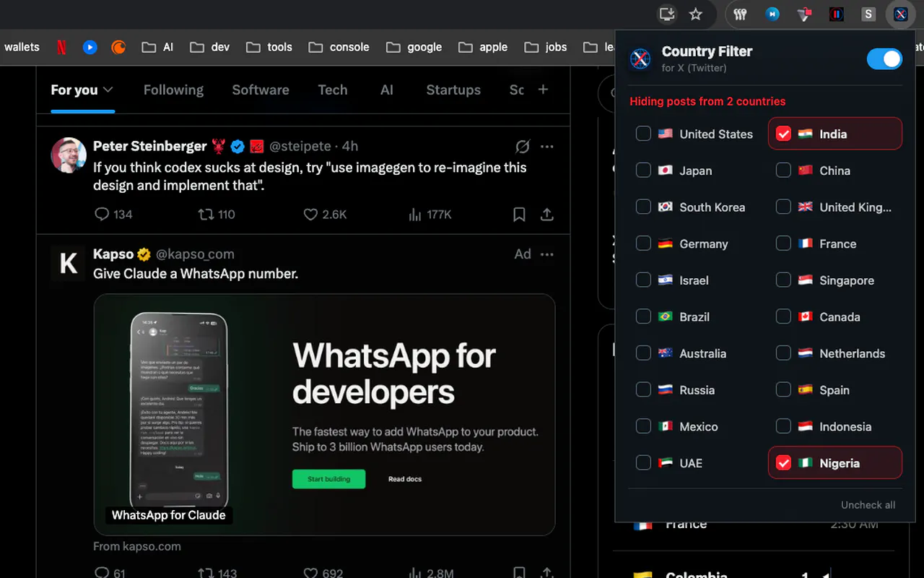Viewport: 924px width, 578px height.
Task: Open the WhatsApp for developers ad image
Action: coord(324,414)
